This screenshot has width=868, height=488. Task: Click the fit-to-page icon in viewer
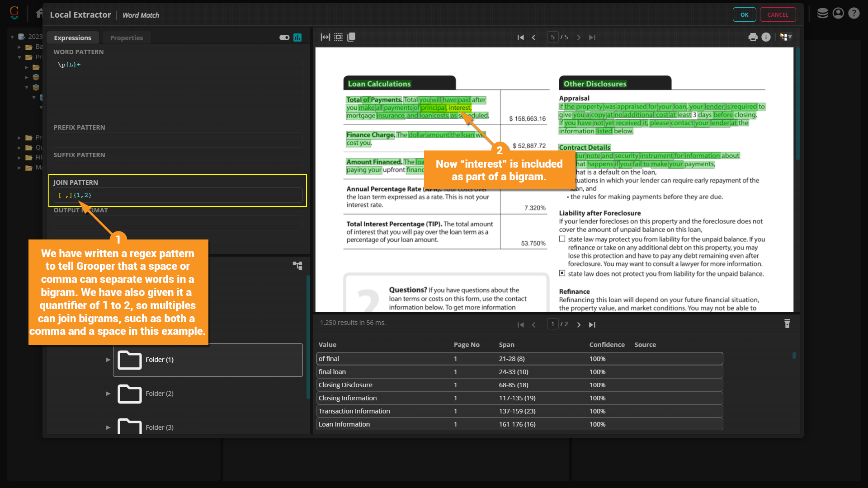[338, 37]
